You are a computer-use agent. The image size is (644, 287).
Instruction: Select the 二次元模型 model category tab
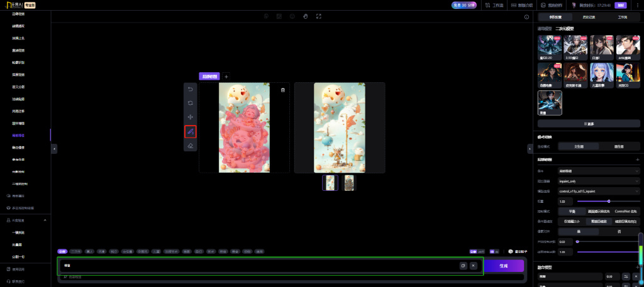click(x=564, y=29)
